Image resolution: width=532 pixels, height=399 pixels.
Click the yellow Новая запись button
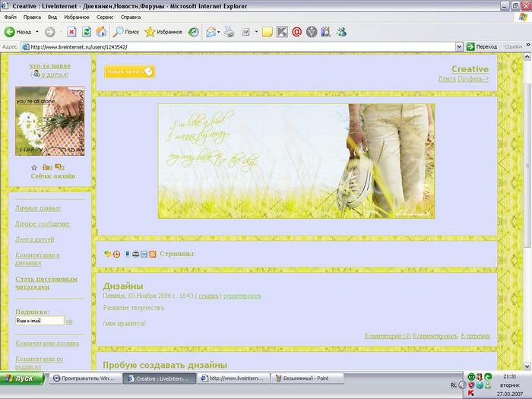coord(129,71)
